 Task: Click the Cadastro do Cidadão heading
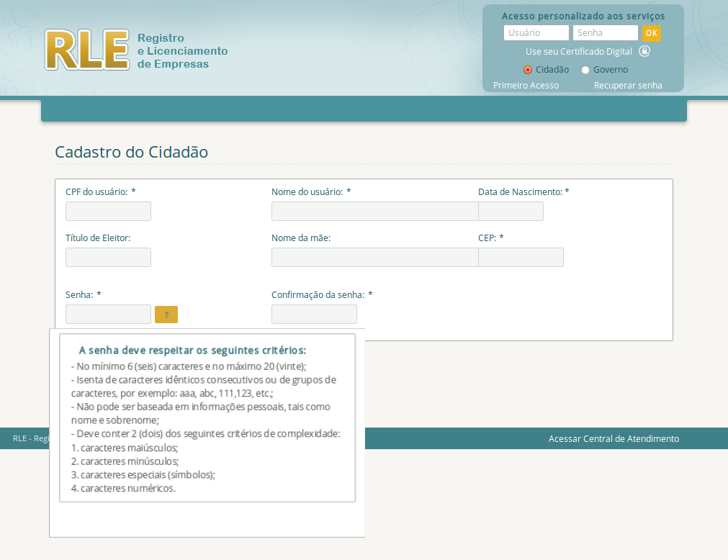click(131, 152)
